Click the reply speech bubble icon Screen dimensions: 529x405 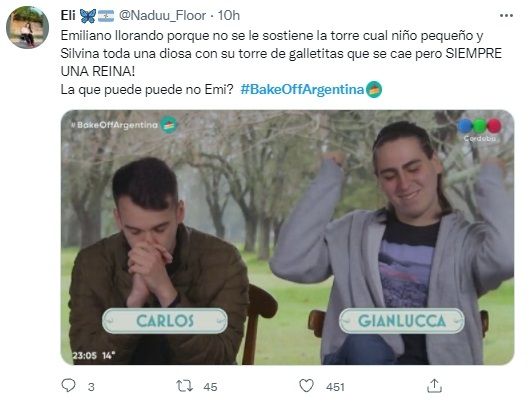click(x=68, y=385)
